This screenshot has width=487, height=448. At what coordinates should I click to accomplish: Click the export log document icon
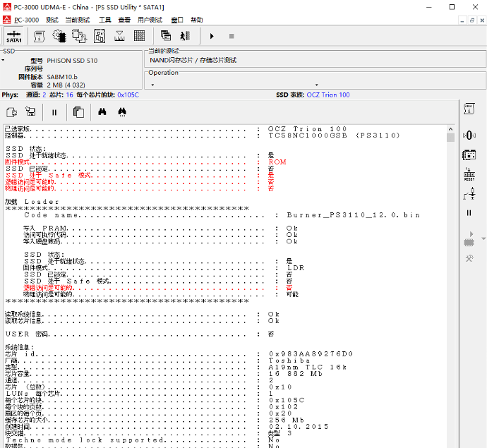click(11, 112)
